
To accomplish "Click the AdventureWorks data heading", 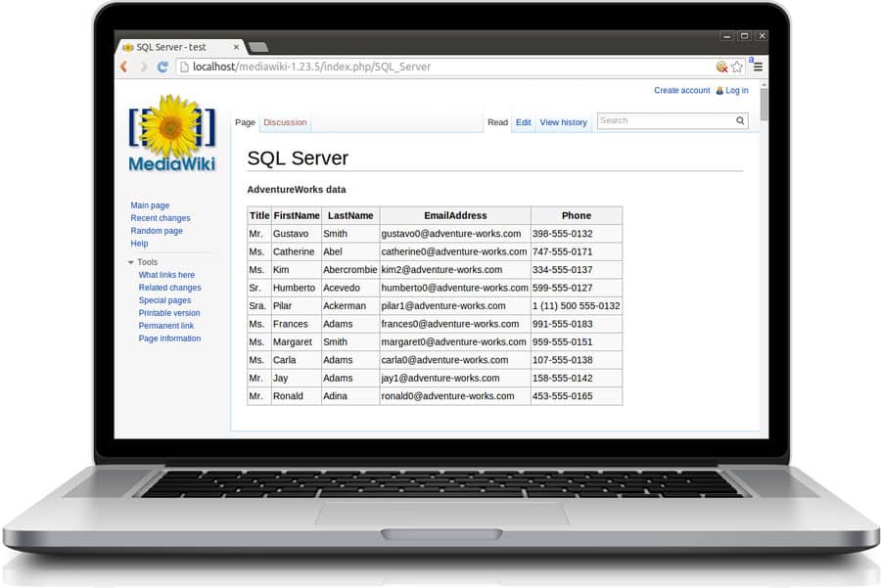I will click(x=297, y=189).
